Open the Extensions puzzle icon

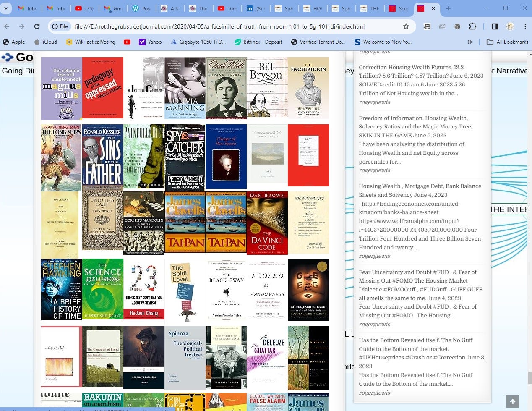coord(472,26)
